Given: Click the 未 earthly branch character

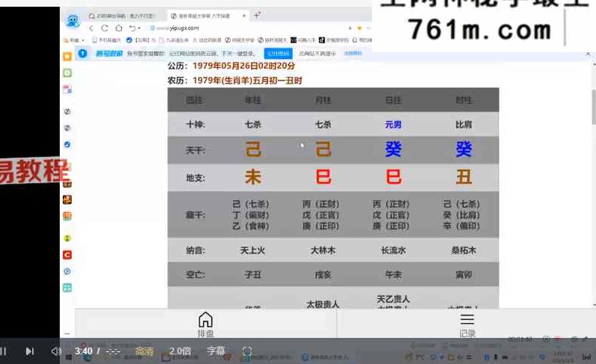Looking at the screenshot, I should [x=252, y=178].
